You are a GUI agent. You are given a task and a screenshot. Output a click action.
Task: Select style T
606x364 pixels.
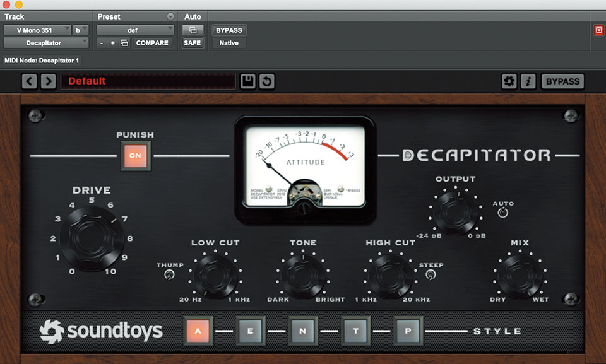coord(355,331)
